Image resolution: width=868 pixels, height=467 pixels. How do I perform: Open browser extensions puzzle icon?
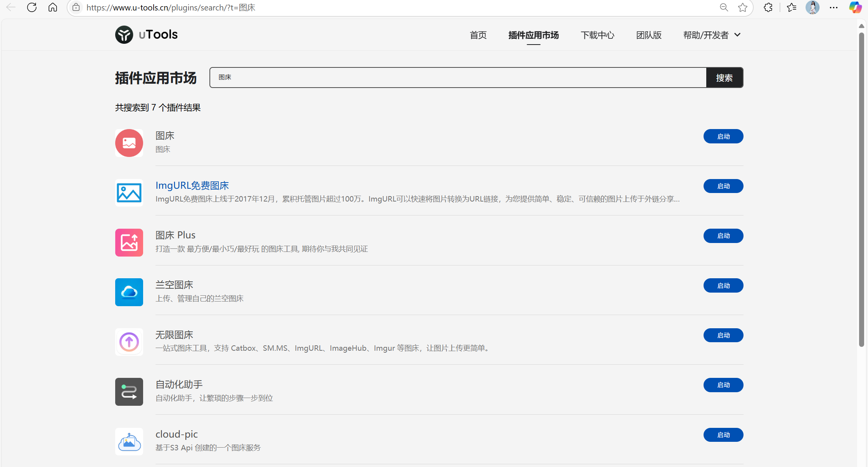(x=768, y=7)
